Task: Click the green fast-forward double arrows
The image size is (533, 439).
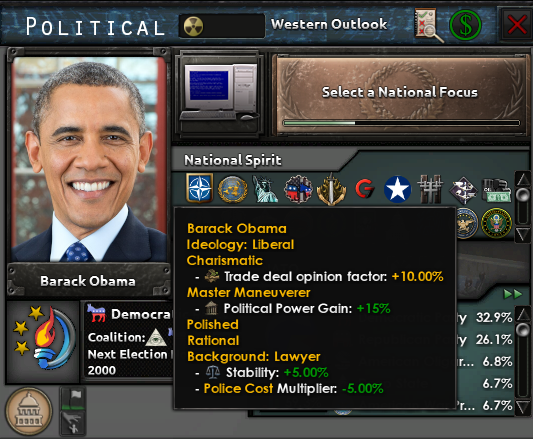Action: (x=513, y=294)
